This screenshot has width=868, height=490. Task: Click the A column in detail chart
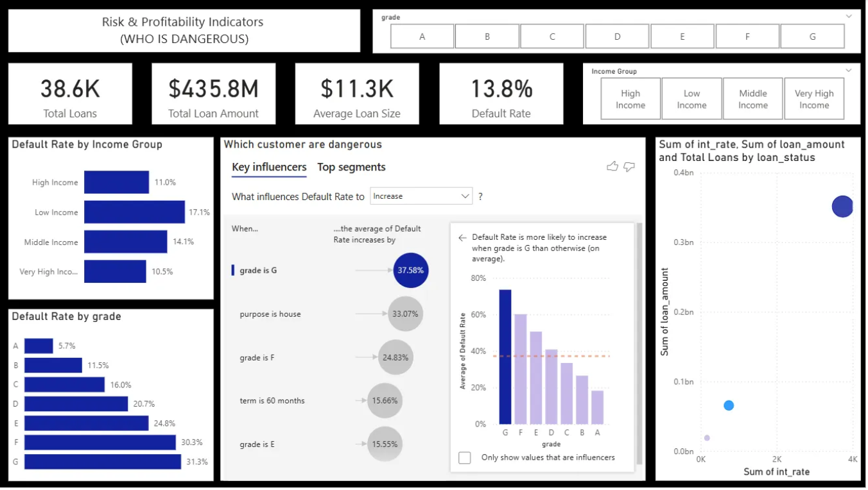click(597, 407)
